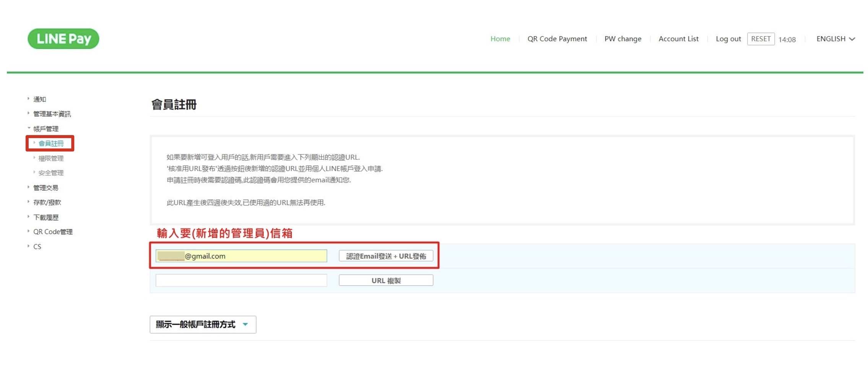868x384 pixels.
Task: Go to the Home menu item
Action: (500, 39)
